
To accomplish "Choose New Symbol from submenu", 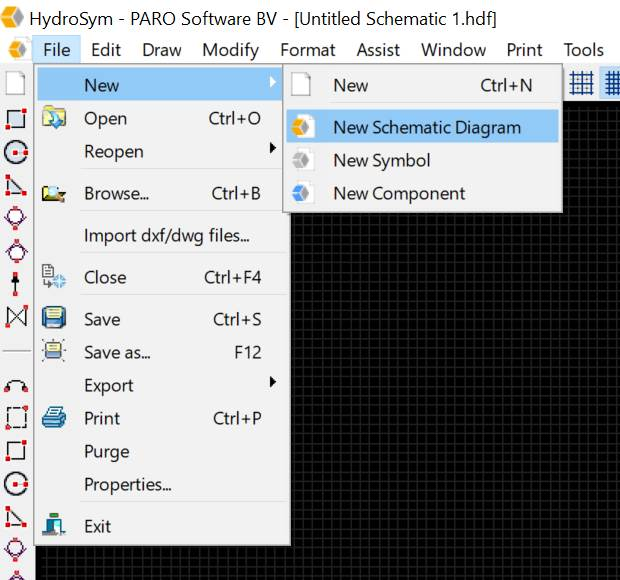I will [422, 161].
